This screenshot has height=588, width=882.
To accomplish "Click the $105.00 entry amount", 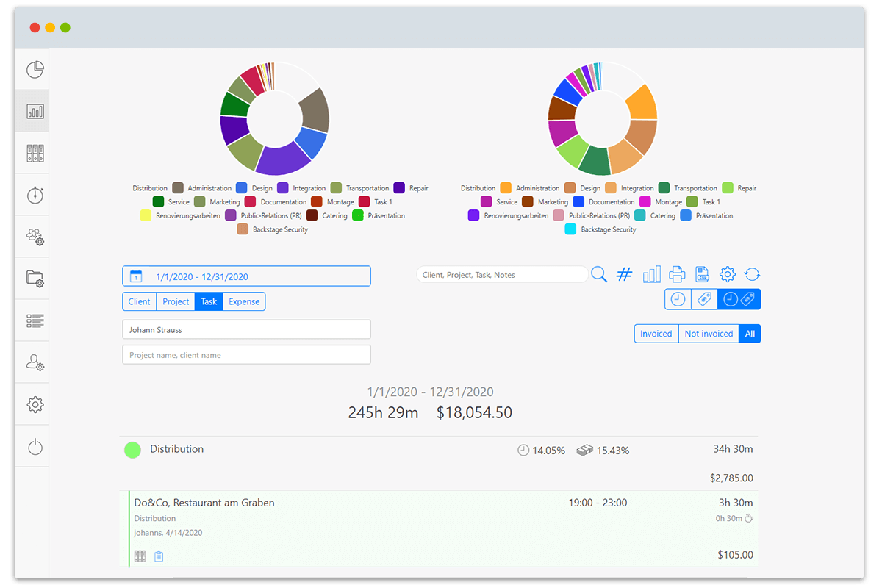I will tap(736, 555).
